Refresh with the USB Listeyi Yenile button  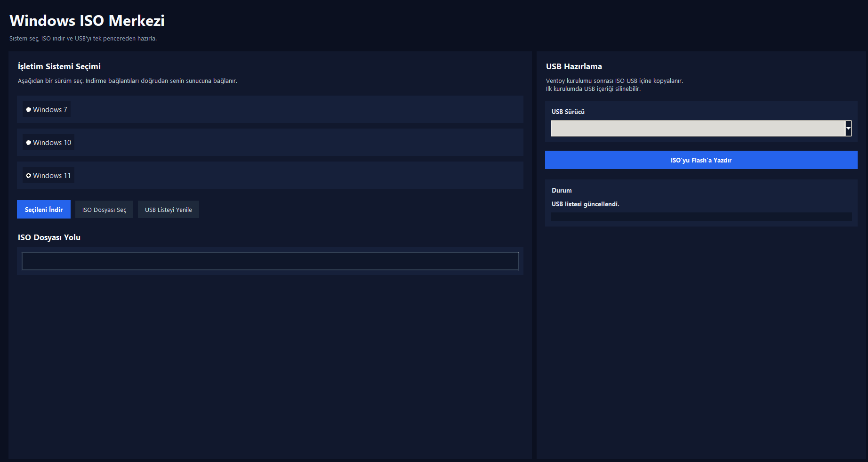click(169, 210)
